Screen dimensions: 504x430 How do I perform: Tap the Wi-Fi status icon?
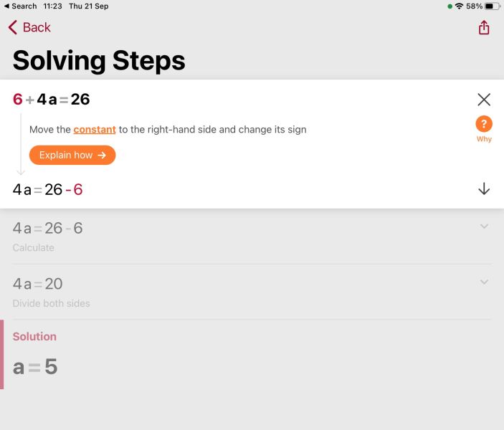click(x=460, y=6)
